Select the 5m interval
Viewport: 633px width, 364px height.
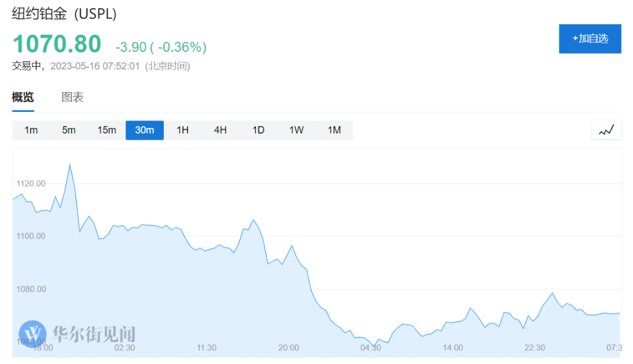pos(69,130)
